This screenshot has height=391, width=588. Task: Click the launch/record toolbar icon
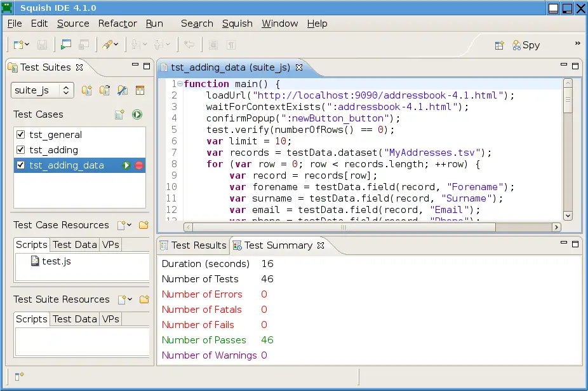(107, 45)
